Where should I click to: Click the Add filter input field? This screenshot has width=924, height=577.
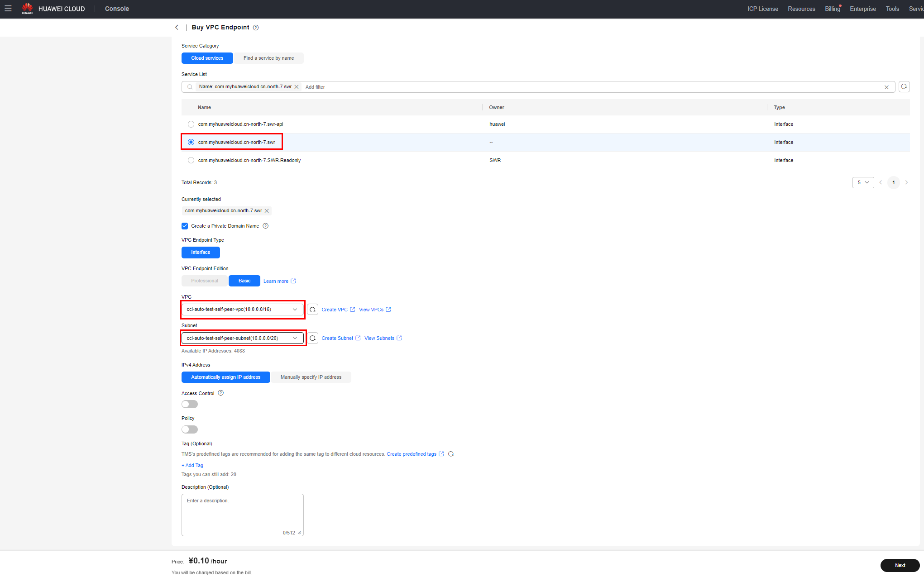pyautogui.click(x=592, y=87)
